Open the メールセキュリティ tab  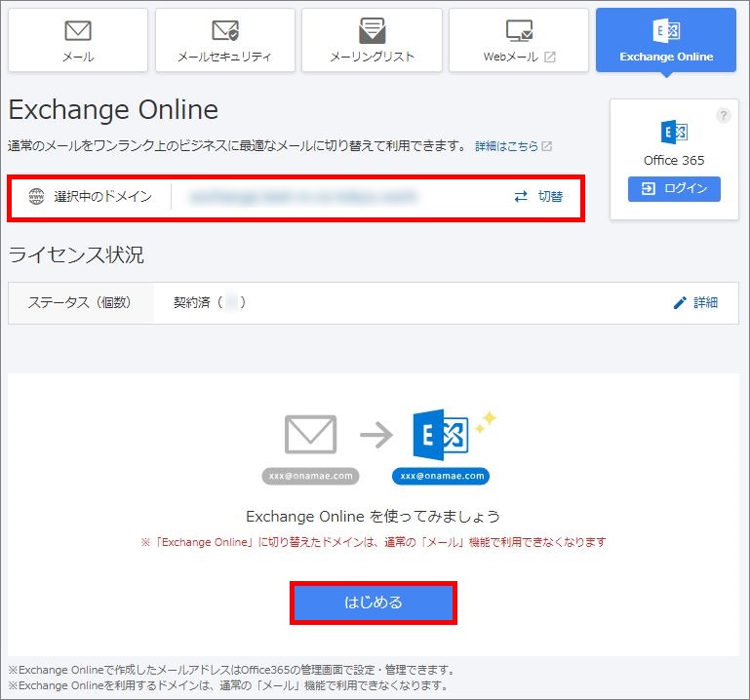225,40
